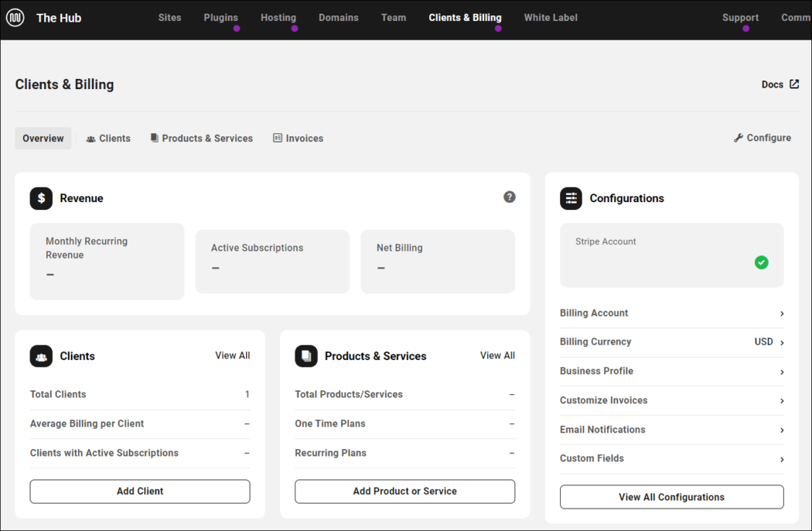Select the Configure wrench icon
The height and width of the screenshot is (531, 812).
[x=738, y=137]
